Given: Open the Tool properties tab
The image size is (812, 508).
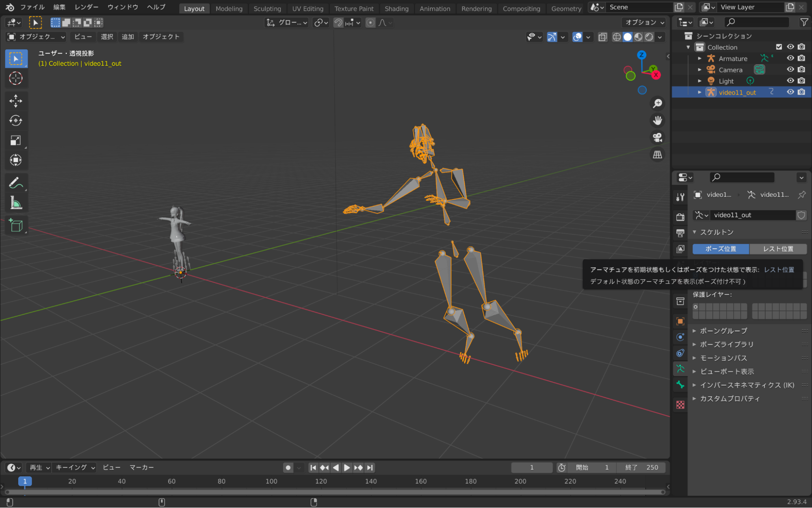Looking at the screenshot, I should [680, 197].
